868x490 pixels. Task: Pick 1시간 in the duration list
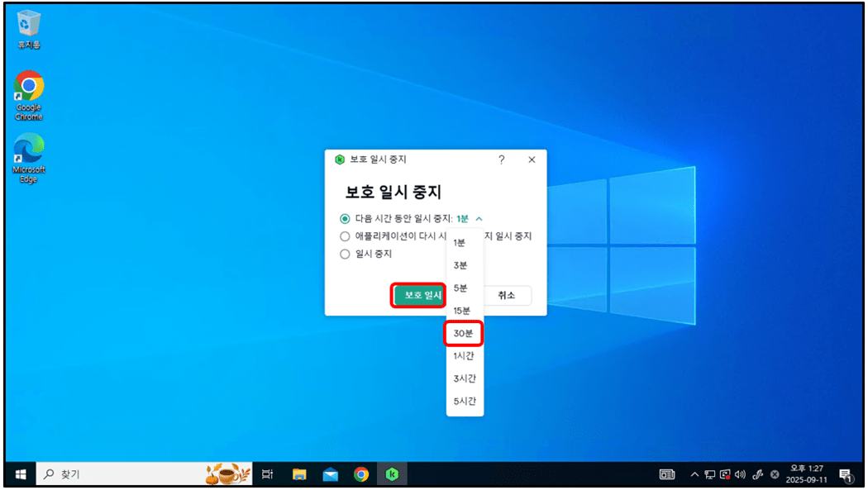pyautogui.click(x=464, y=356)
